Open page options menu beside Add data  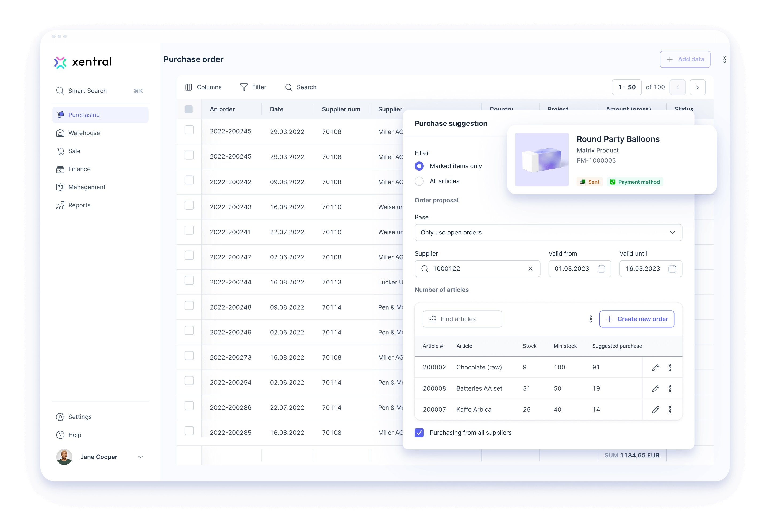(724, 59)
